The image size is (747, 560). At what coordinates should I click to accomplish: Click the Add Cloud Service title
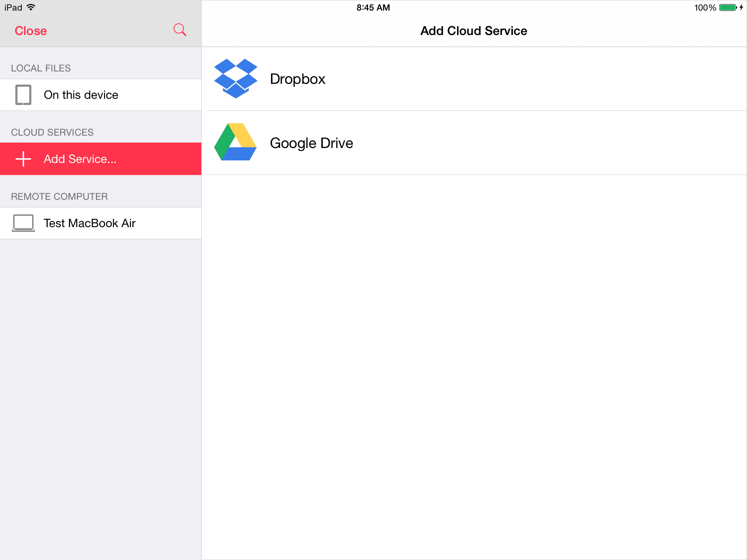coord(474,31)
